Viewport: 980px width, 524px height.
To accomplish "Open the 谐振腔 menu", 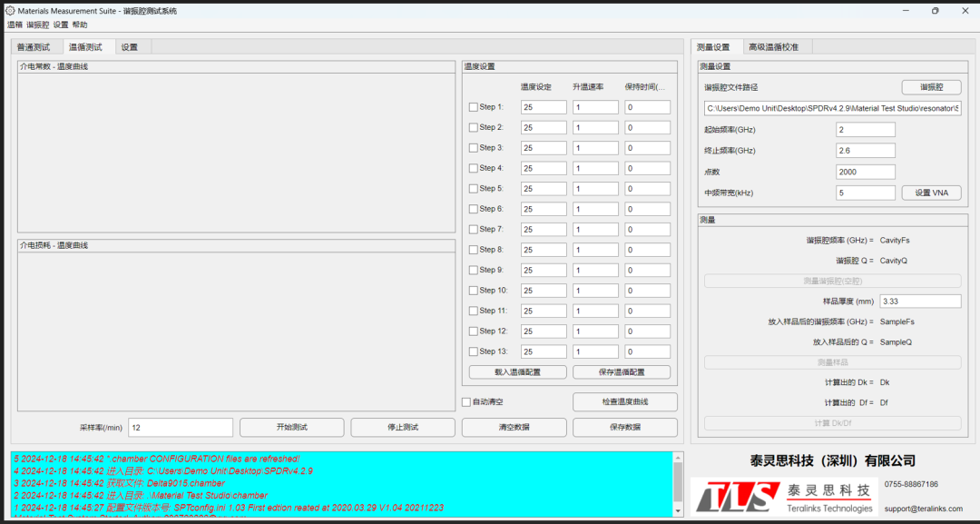I will click(x=37, y=25).
